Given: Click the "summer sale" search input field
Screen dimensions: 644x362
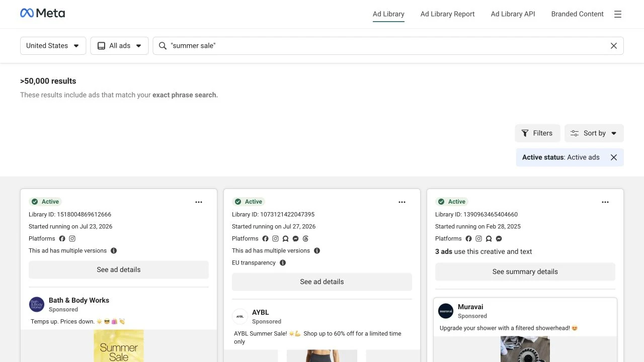Looking at the screenshot, I should point(388,46).
